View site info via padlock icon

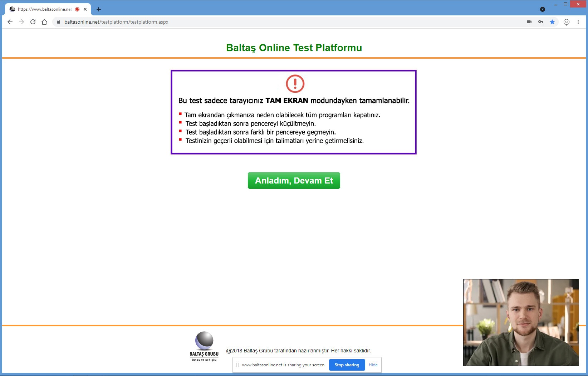pos(59,22)
